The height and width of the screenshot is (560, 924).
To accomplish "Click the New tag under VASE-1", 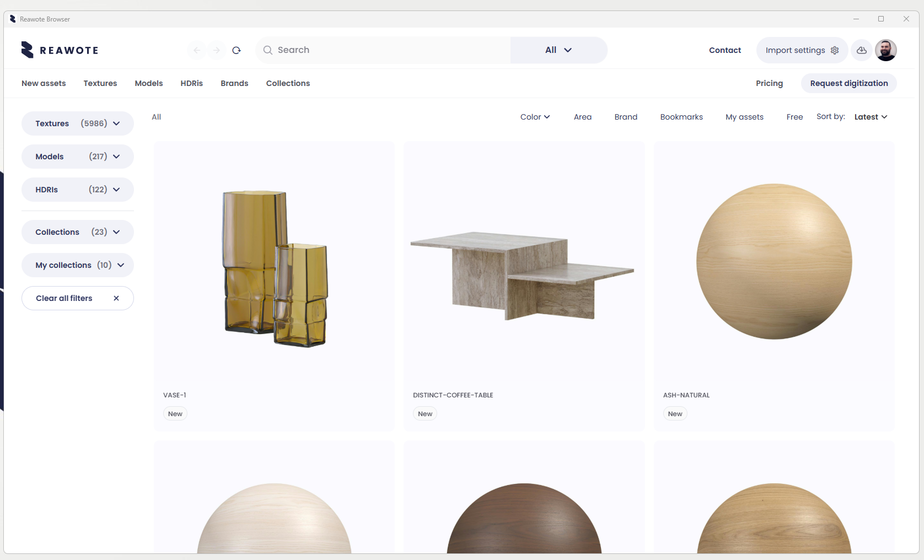I will (x=175, y=414).
